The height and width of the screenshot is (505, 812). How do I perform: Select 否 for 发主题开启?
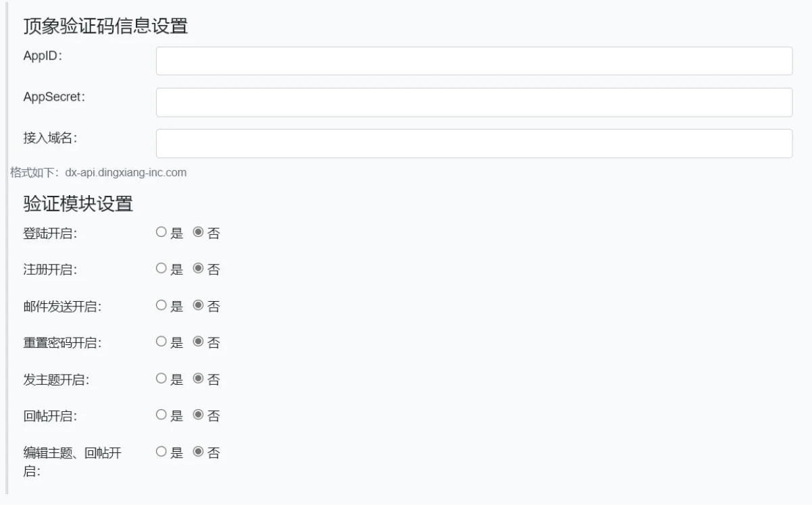pos(198,379)
